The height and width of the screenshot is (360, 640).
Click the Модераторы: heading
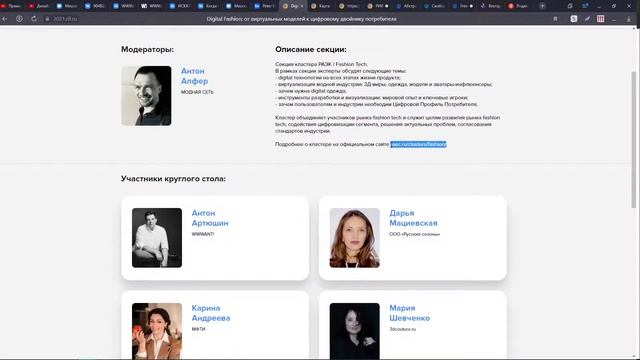pyautogui.click(x=147, y=49)
